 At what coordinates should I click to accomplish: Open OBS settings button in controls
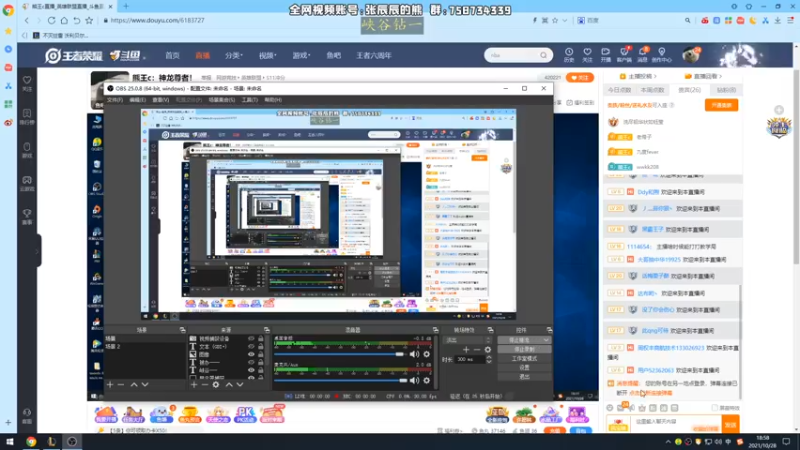(x=524, y=367)
